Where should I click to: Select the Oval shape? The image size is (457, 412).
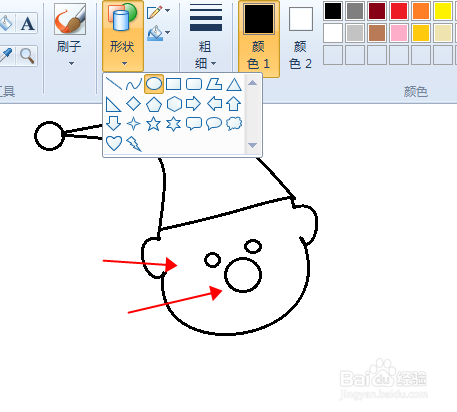(154, 84)
